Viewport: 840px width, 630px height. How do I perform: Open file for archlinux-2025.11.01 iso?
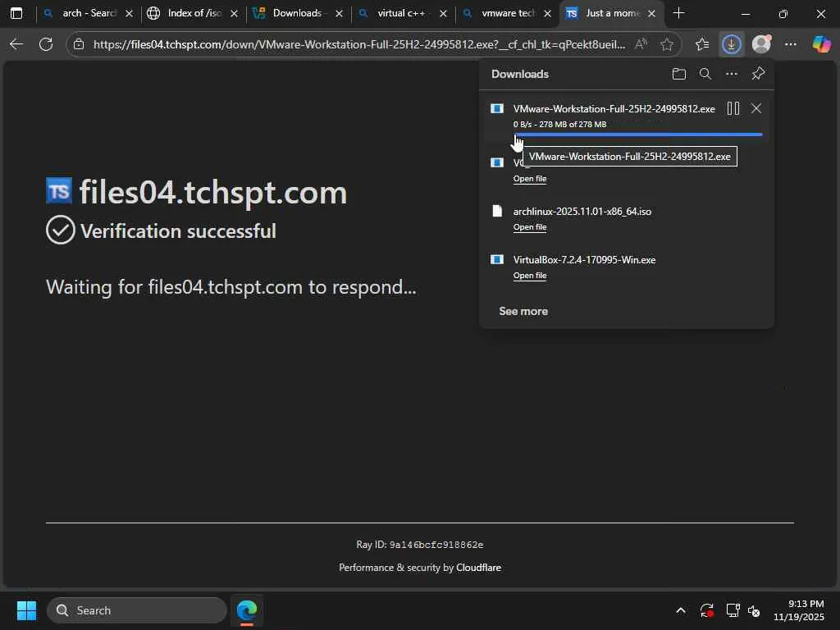click(x=530, y=227)
